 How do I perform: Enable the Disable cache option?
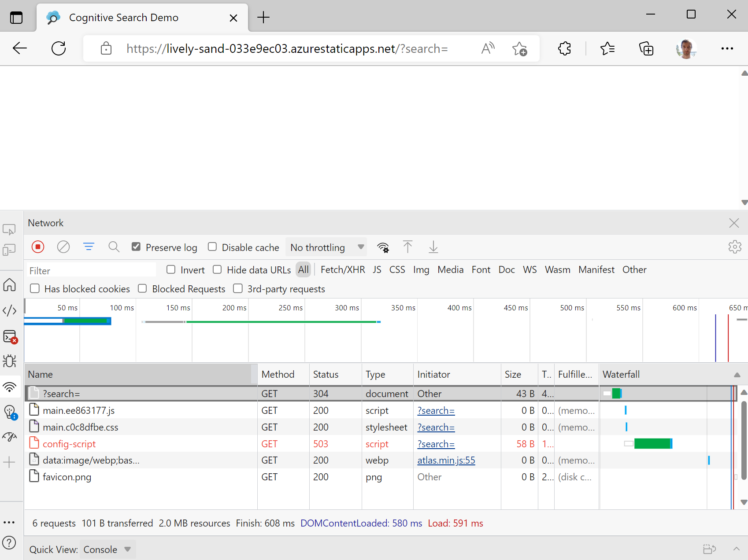(x=212, y=247)
